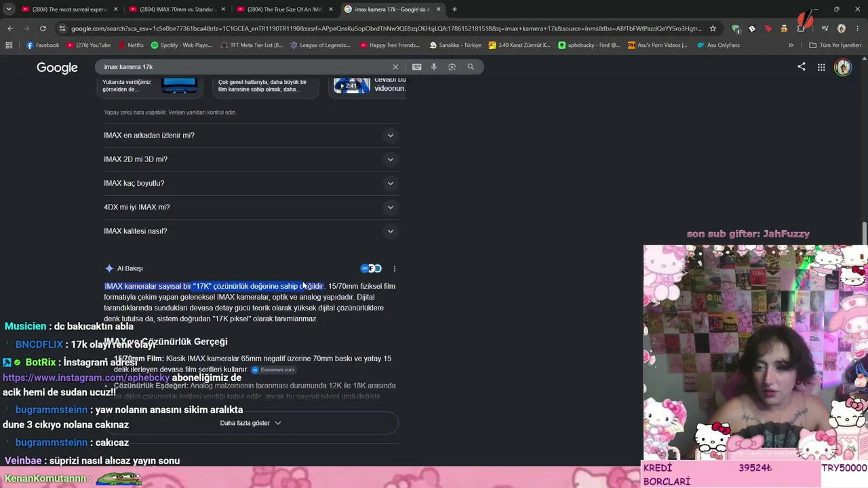Open the Chrome three-dot menu
The height and width of the screenshot is (488, 868).
[857, 28]
